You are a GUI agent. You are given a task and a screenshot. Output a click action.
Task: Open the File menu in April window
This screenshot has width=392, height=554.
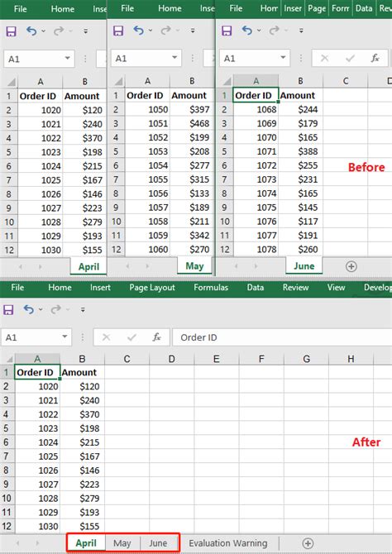pos(20,9)
